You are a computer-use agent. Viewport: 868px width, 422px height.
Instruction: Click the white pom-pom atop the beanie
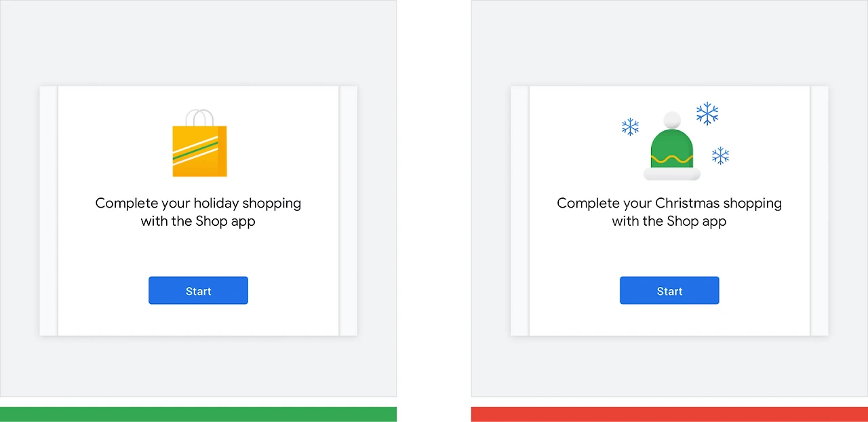(x=672, y=120)
